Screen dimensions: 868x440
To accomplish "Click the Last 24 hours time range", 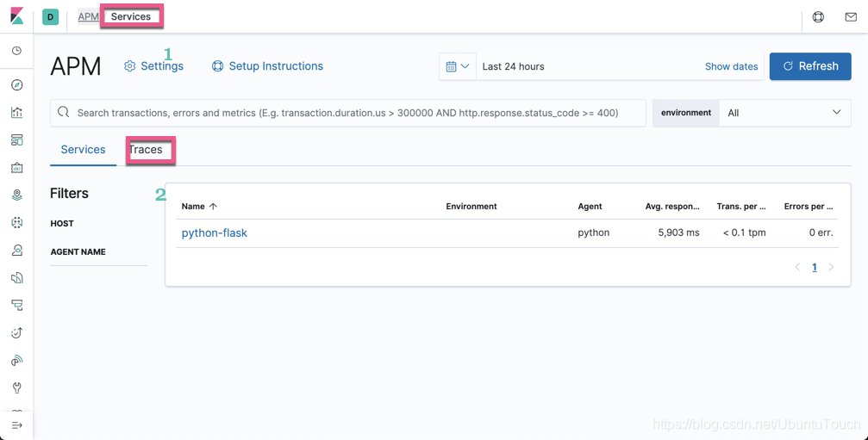I will [513, 66].
